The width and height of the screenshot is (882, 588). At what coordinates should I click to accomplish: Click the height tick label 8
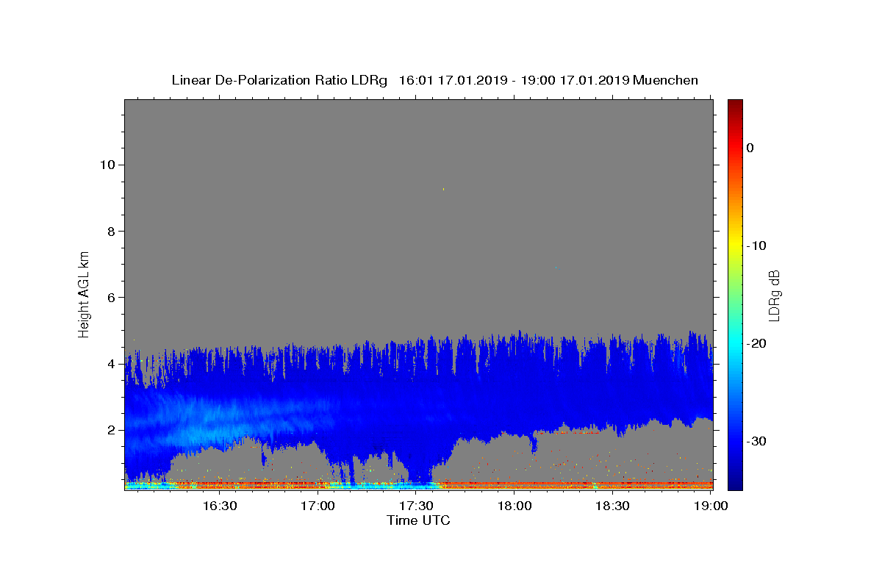110,231
